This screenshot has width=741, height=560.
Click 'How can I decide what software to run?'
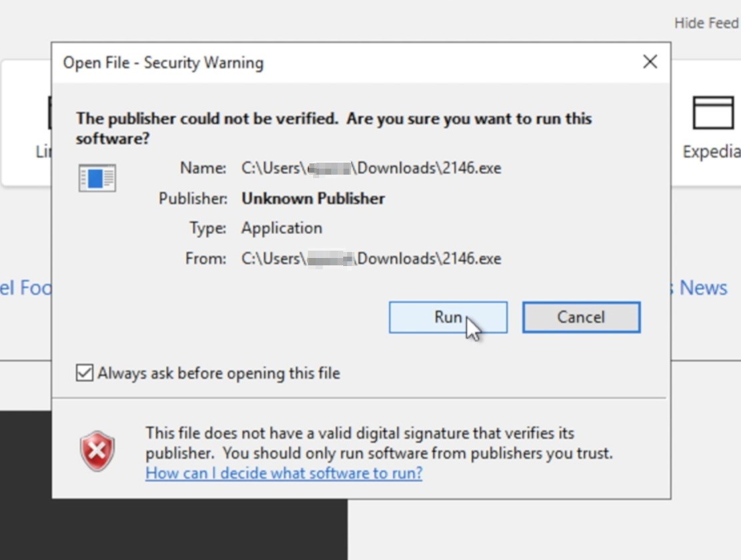pyautogui.click(x=284, y=473)
